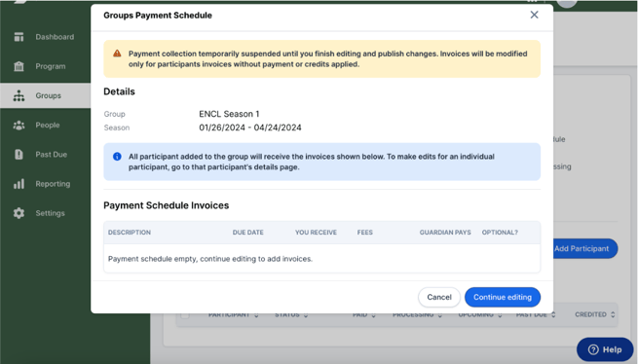638x364 pixels.
Task: Sort by the PAST DUE column arrows
Action: pyautogui.click(x=553, y=314)
